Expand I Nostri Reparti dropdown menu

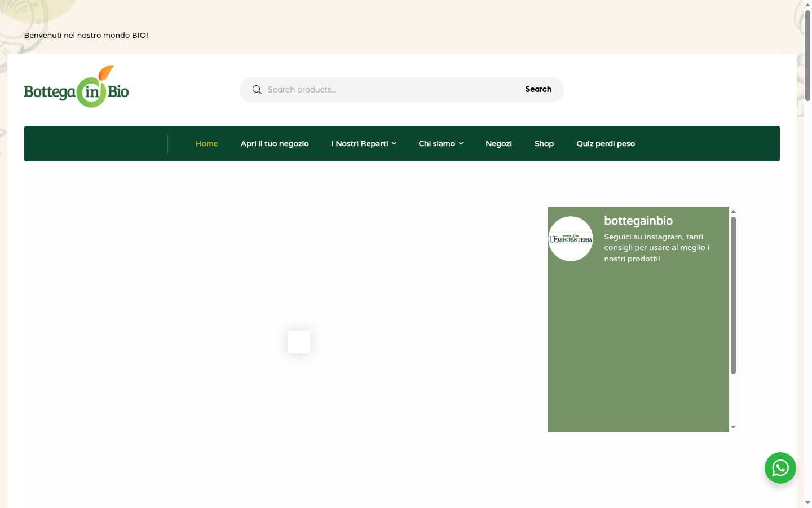[364, 144]
